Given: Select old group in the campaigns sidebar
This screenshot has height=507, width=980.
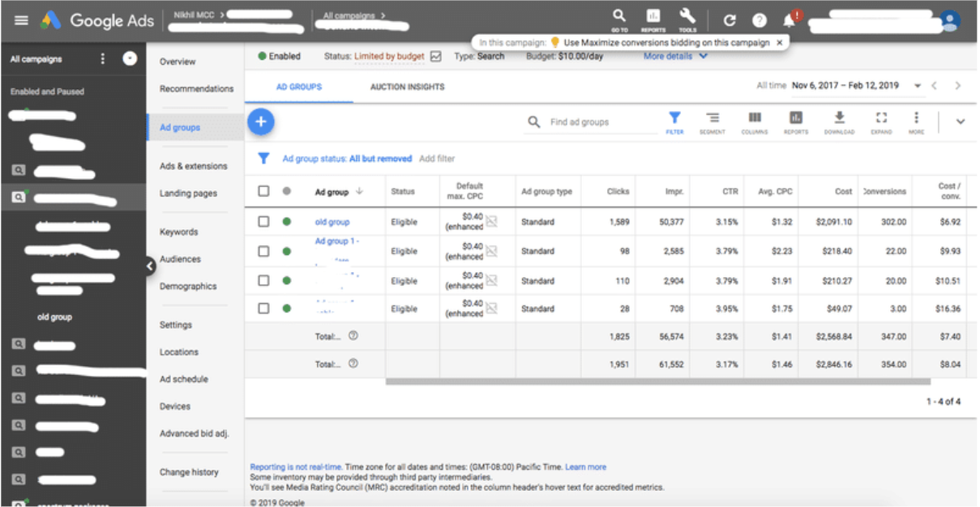Looking at the screenshot, I should pyautogui.click(x=54, y=317).
